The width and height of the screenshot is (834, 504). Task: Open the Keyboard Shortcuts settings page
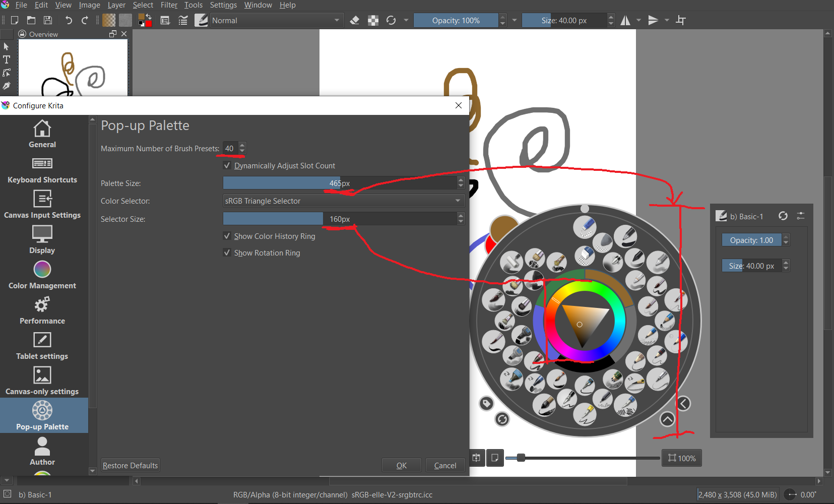coord(42,170)
